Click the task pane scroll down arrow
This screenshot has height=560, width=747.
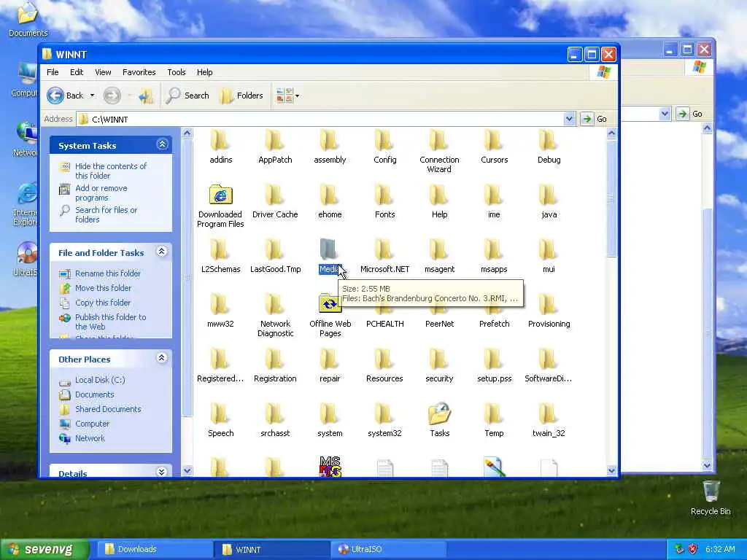click(187, 471)
